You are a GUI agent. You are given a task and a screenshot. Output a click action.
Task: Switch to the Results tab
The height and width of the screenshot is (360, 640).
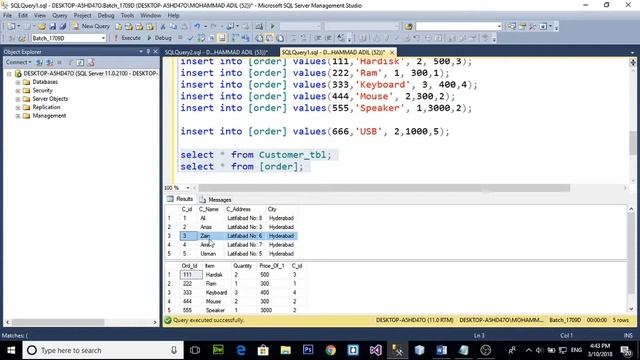coord(180,199)
